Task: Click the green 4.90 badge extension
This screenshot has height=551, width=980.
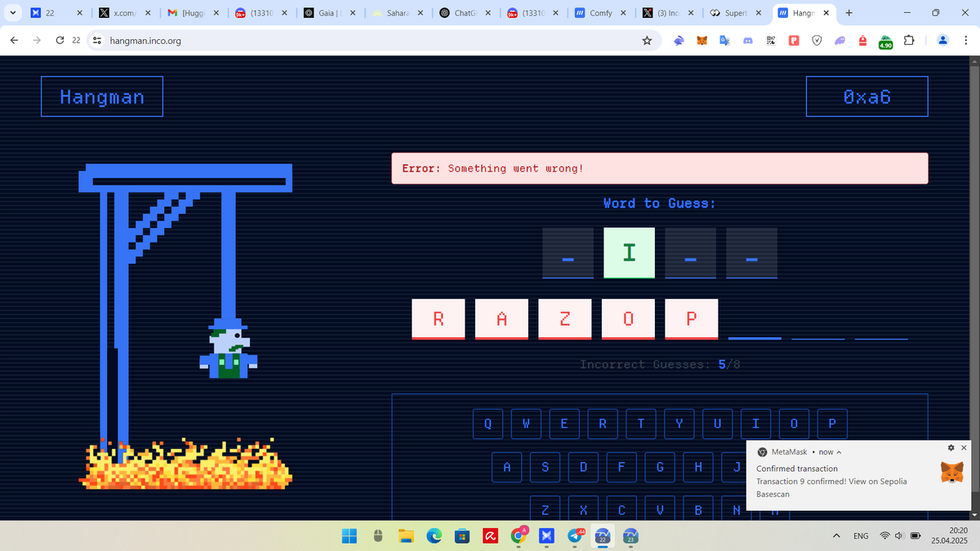Action: [885, 42]
